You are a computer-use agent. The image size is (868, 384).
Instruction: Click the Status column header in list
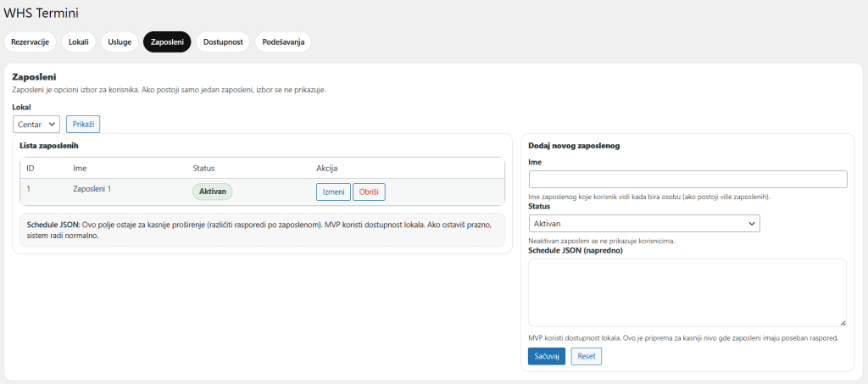point(205,168)
